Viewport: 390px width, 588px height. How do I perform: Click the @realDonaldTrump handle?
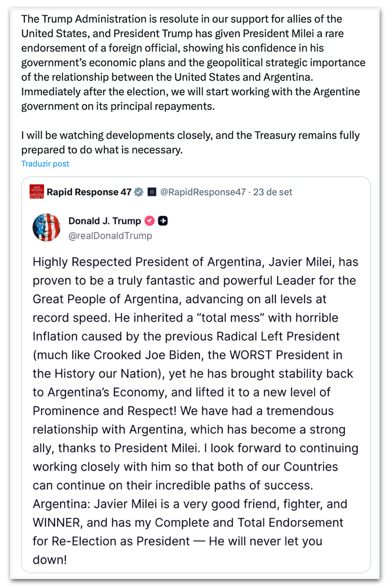(x=110, y=235)
